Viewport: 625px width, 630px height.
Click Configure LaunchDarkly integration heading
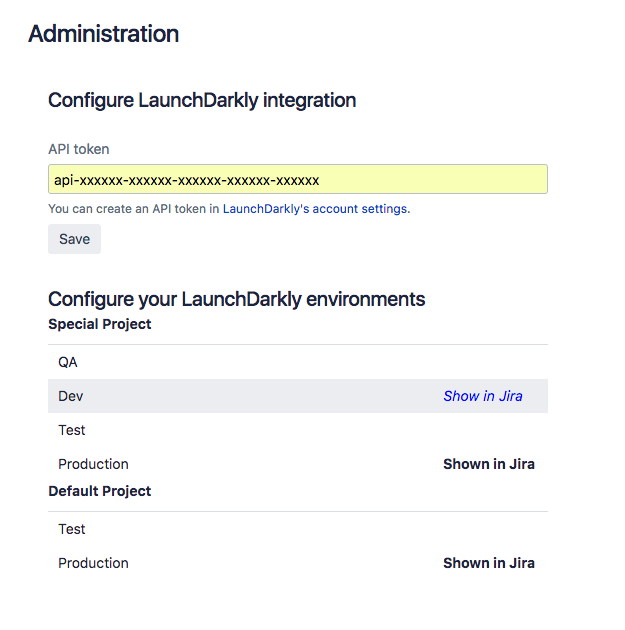point(202,100)
